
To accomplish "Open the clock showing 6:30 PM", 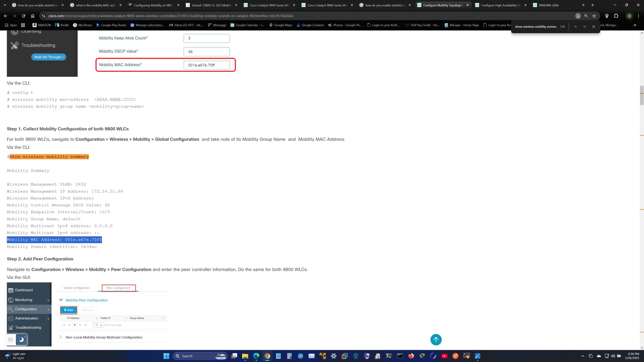I will pyautogui.click(x=632, y=356).
